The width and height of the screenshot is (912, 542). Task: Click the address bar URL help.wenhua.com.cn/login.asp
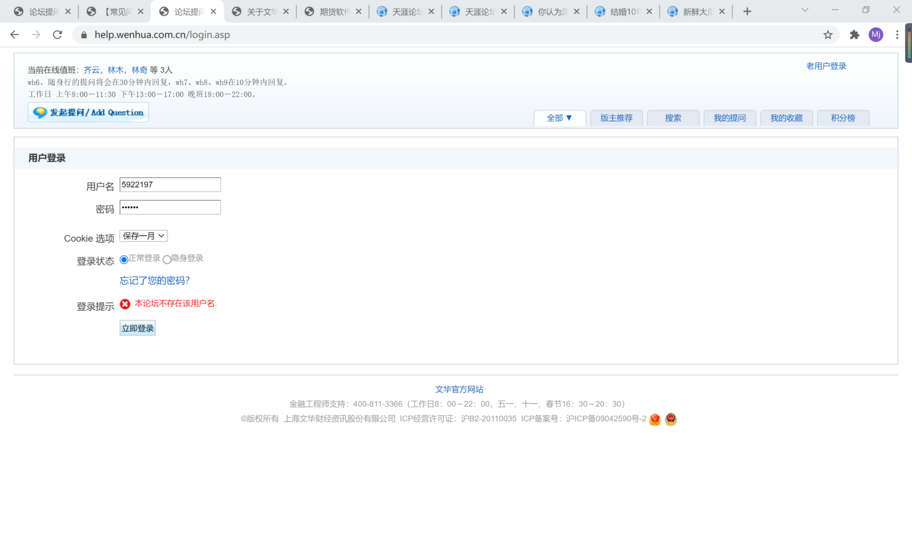(162, 35)
